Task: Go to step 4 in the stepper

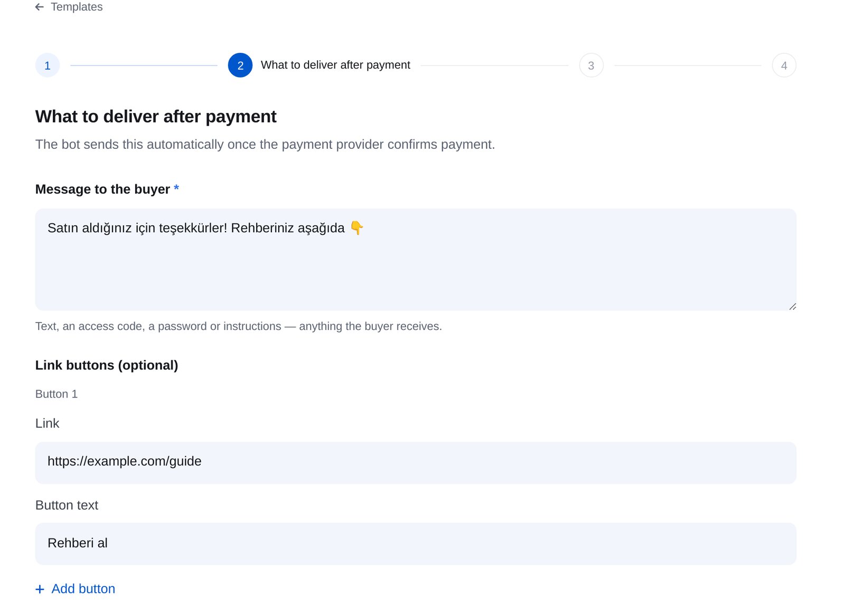Action: (784, 65)
